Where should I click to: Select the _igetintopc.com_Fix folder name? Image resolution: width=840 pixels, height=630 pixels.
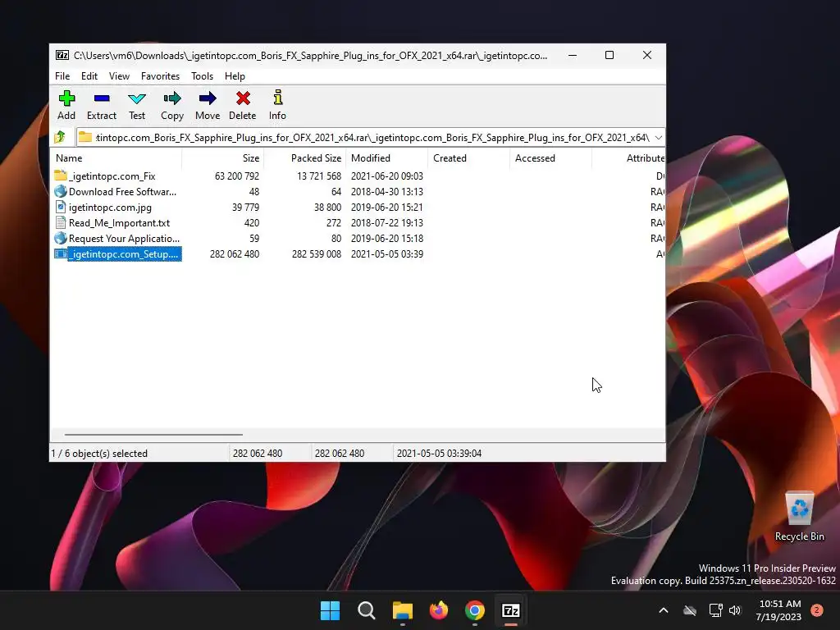pyautogui.click(x=112, y=176)
